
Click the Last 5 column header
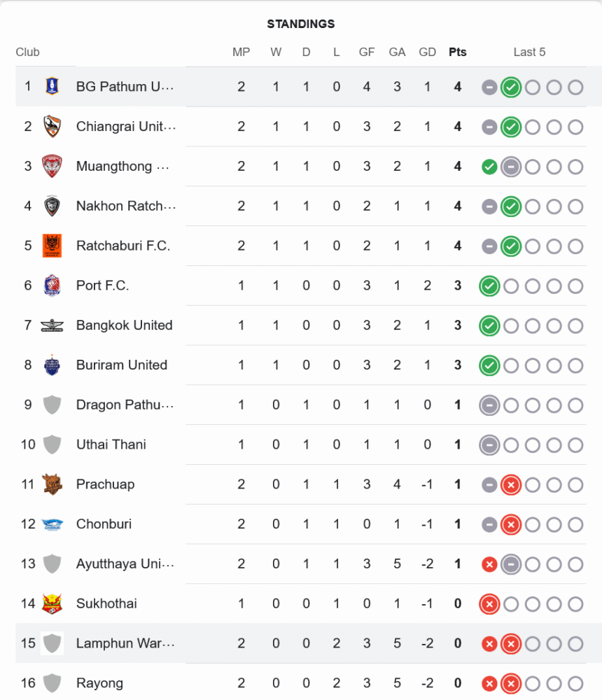coord(529,52)
